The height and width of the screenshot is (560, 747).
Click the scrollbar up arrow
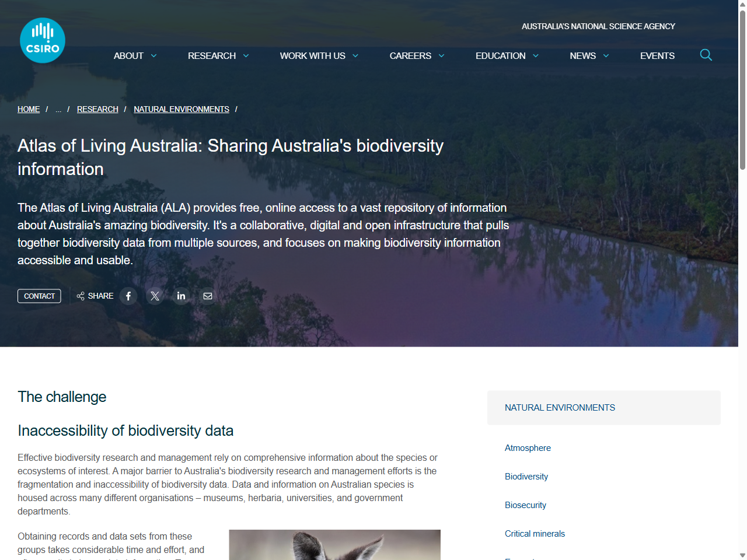[742, 4]
